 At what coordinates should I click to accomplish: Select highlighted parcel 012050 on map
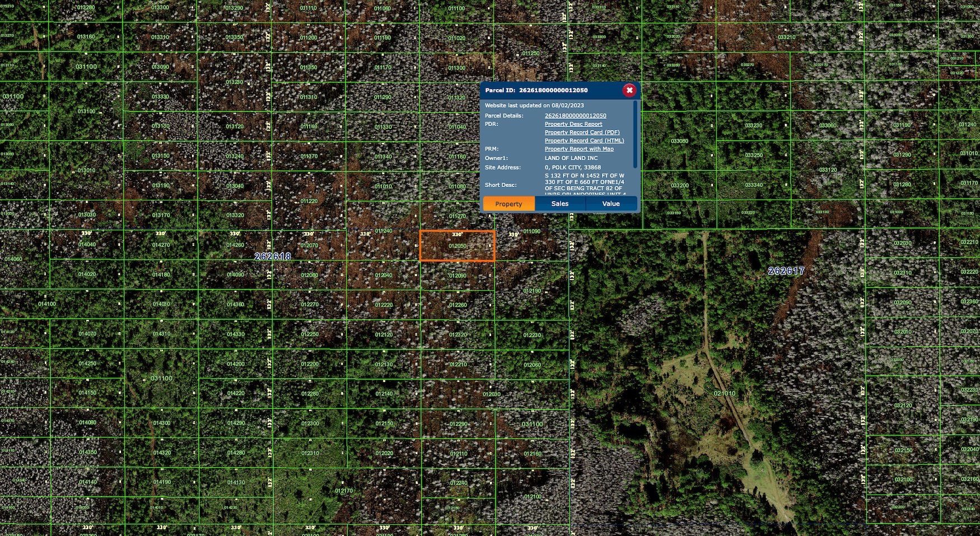click(x=458, y=246)
